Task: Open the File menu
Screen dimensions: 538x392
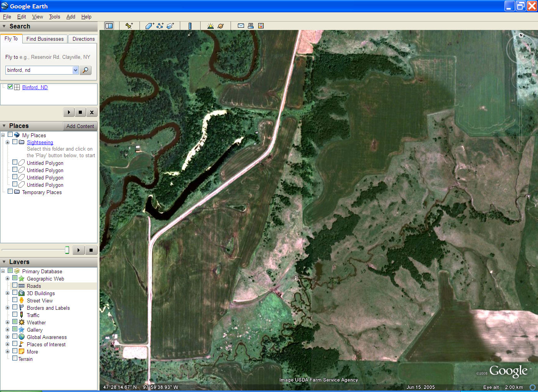Action: [x=7, y=17]
